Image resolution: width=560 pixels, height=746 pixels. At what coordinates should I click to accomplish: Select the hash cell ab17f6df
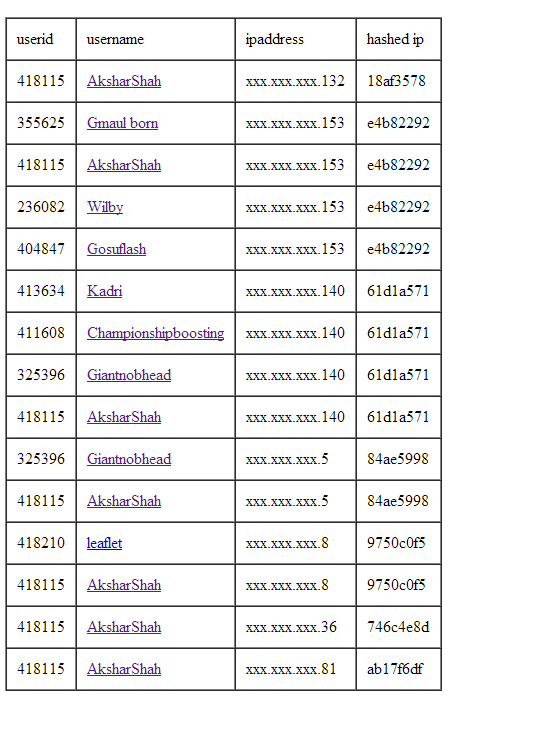[399, 669]
